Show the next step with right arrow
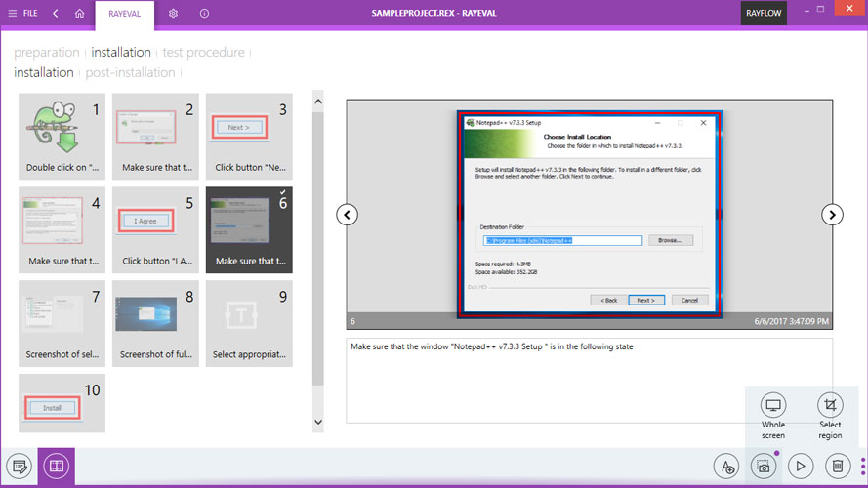This screenshot has width=868, height=488. (x=832, y=215)
